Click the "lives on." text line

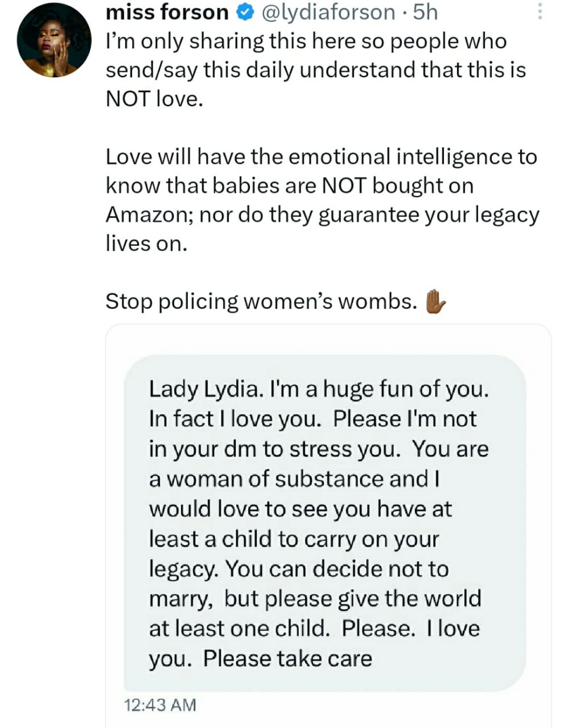click(146, 244)
